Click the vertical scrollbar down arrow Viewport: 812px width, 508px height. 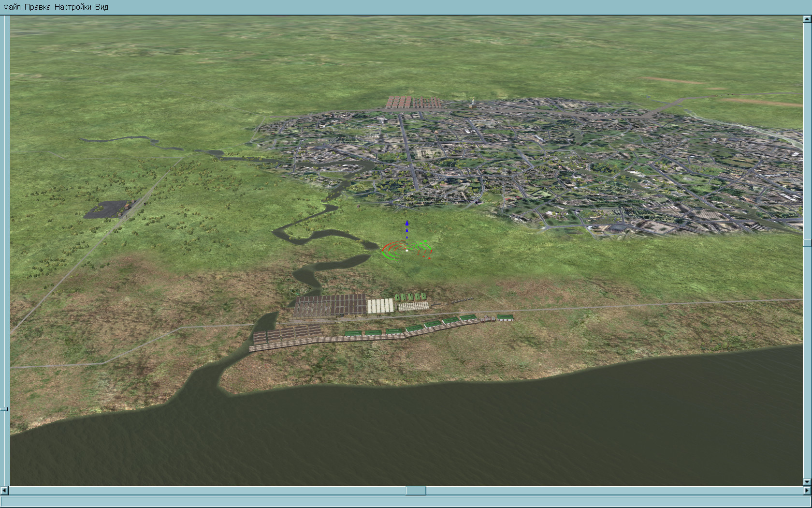807,482
